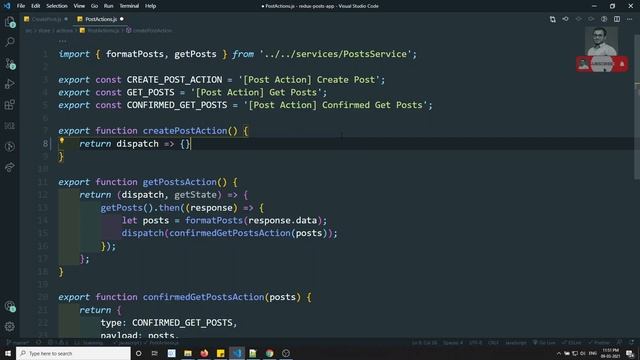Open Chrome from the taskbar
Image resolution: width=640 pixels, height=360 pixels.
269,353
